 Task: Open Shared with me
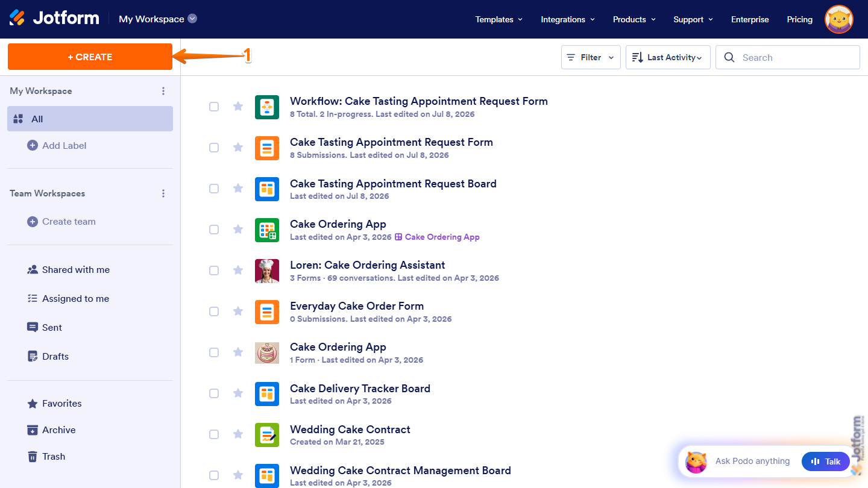(x=69, y=270)
